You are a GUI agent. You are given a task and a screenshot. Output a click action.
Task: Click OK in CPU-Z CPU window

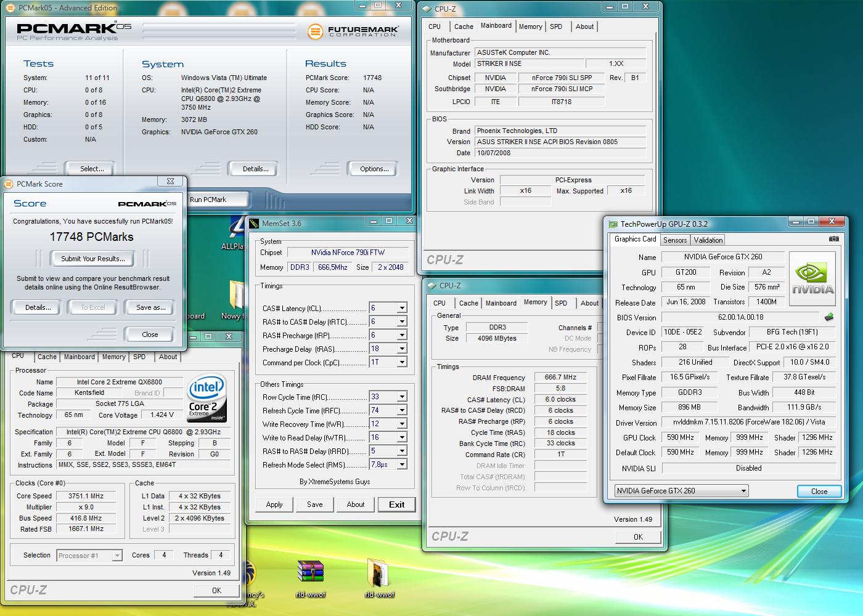(x=216, y=590)
